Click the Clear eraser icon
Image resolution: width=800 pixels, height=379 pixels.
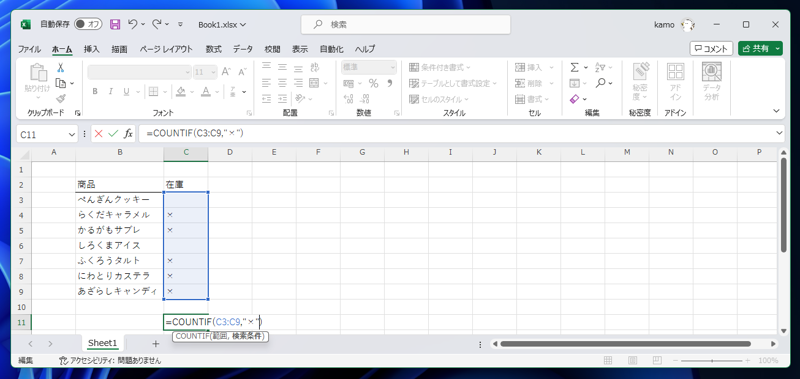pyautogui.click(x=574, y=98)
